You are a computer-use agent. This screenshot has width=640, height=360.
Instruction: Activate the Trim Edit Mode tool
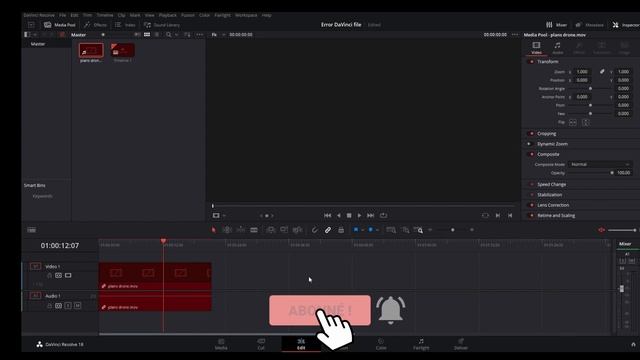point(227,230)
